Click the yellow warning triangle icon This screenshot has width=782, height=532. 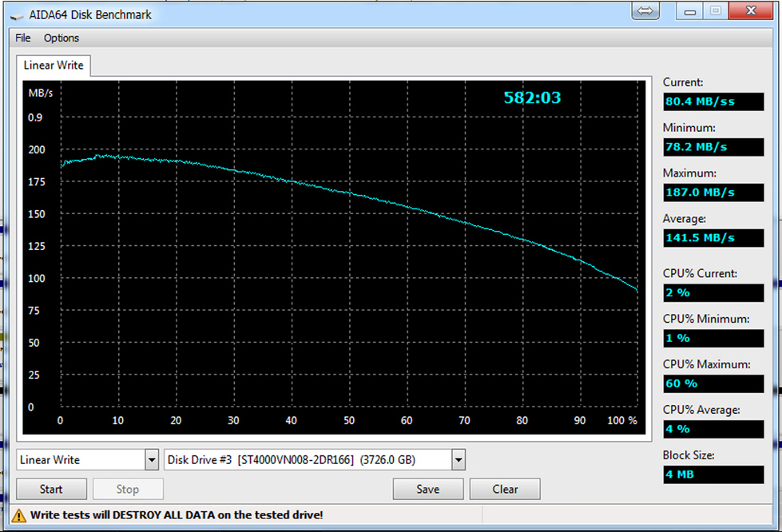(x=20, y=515)
